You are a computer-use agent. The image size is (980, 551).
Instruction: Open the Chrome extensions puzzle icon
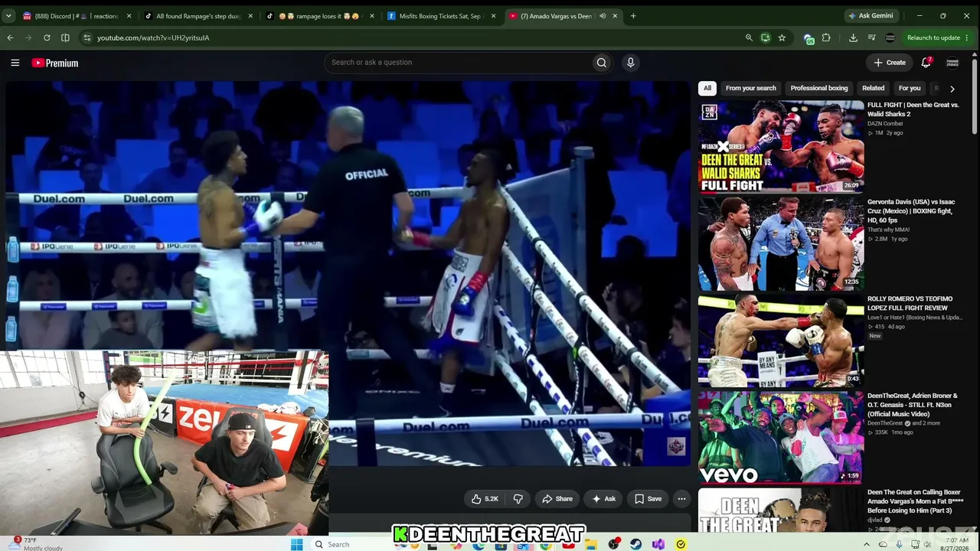[826, 37]
